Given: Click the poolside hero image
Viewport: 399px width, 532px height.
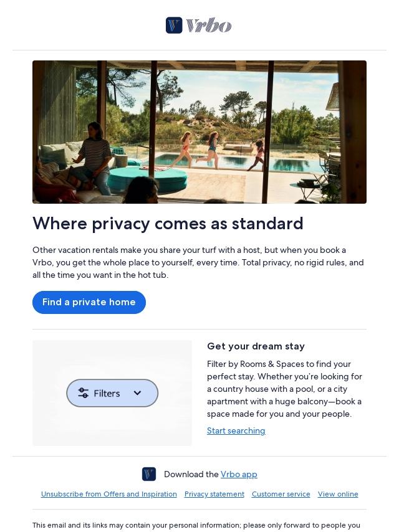Looking at the screenshot, I should coord(199,132).
